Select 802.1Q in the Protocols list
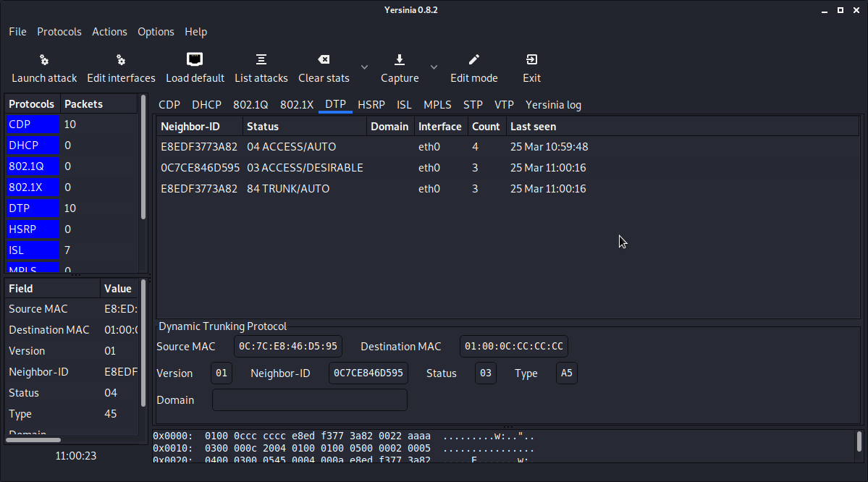Image resolution: width=868 pixels, height=482 pixels. click(x=71, y=166)
